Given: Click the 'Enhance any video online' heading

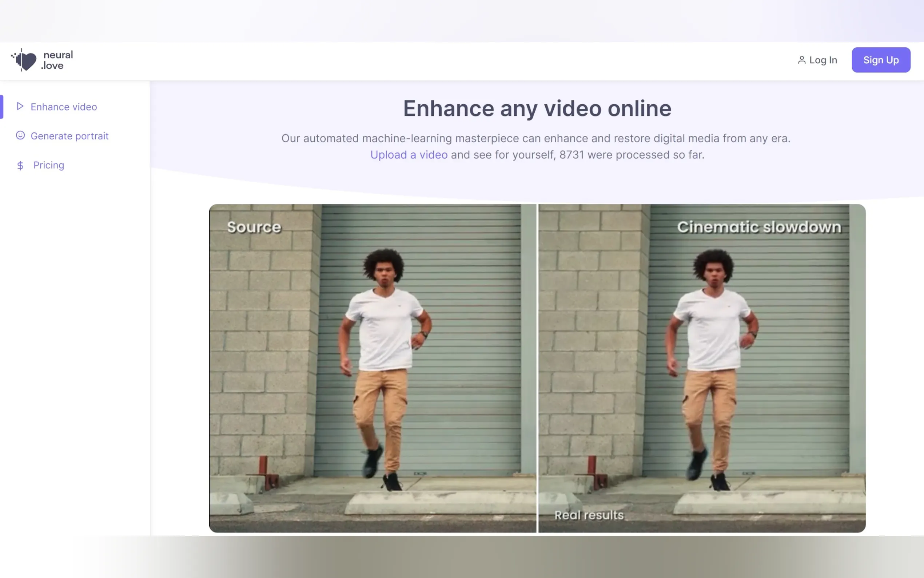Looking at the screenshot, I should point(537,108).
